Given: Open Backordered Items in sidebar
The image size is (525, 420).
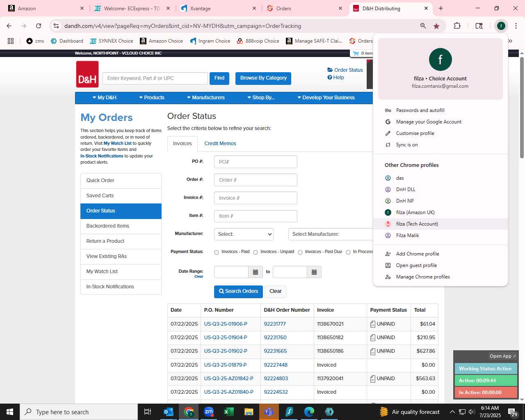Looking at the screenshot, I should coord(121,226).
